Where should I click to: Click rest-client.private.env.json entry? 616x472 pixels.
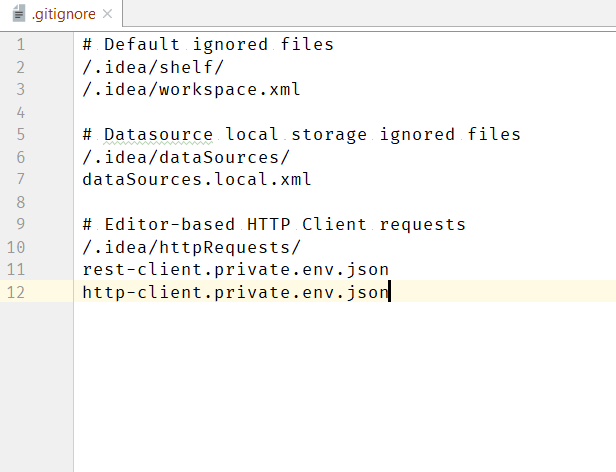(236, 270)
